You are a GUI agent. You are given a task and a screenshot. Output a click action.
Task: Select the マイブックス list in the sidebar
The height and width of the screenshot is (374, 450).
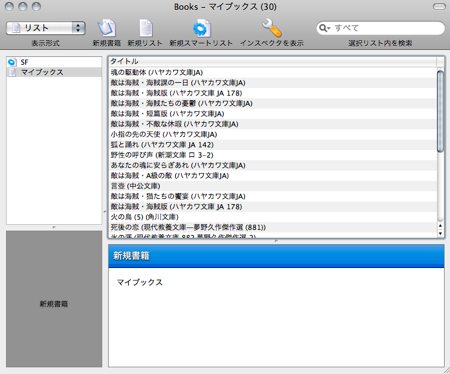54,72
